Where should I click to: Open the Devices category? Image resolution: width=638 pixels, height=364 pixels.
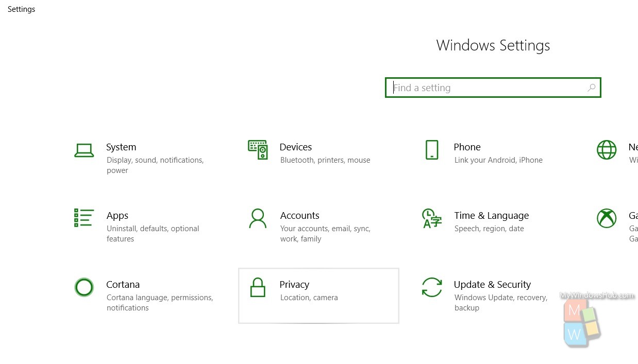point(296,147)
